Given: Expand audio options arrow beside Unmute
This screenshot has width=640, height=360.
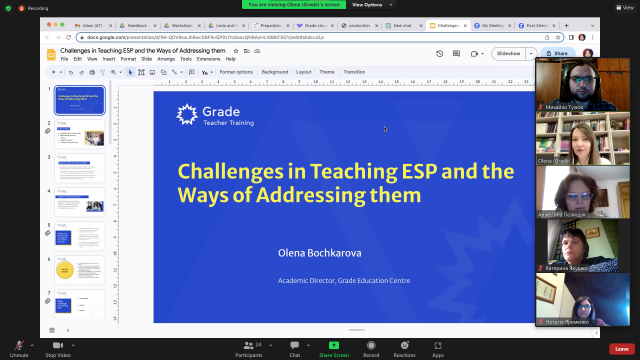Looking at the screenshot, I should pyautogui.click(x=32, y=345).
